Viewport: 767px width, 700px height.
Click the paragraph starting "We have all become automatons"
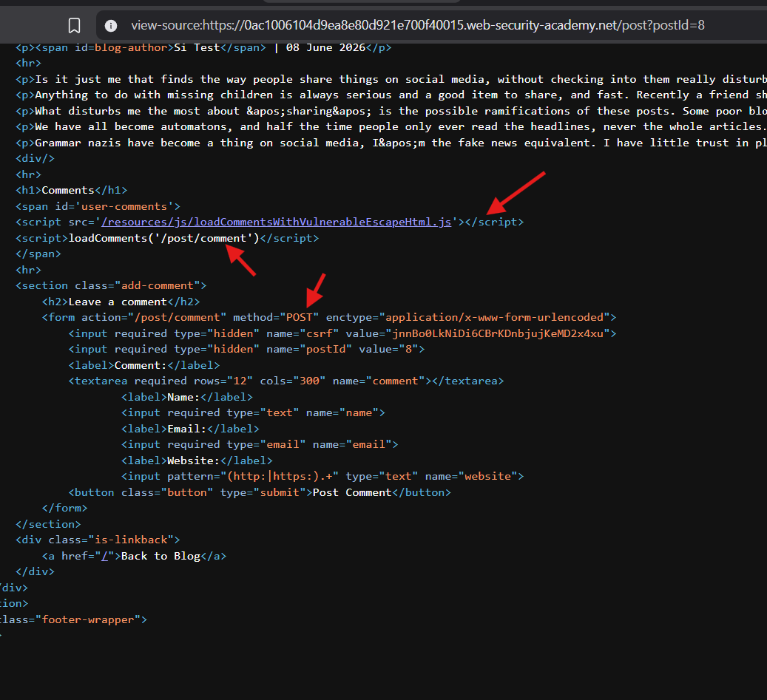pos(391,126)
